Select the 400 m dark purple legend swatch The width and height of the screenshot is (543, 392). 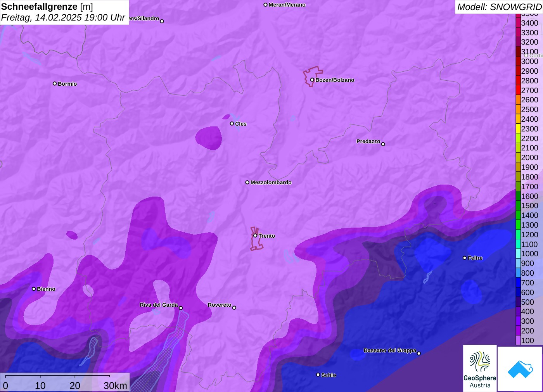click(x=518, y=311)
